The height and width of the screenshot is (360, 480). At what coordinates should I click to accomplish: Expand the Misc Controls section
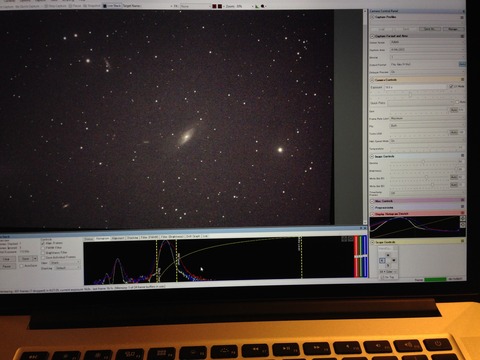(x=372, y=201)
